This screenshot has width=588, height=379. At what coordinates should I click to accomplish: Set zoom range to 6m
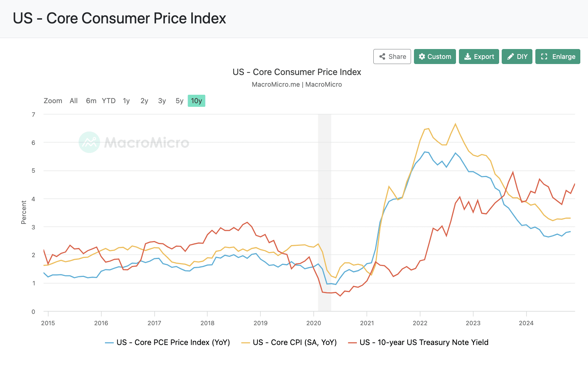point(91,101)
